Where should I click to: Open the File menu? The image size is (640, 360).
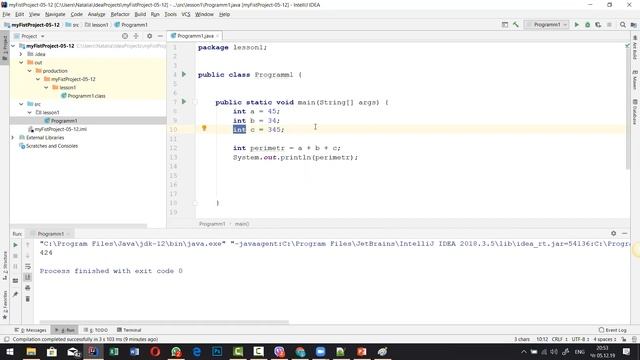click(6, 14)
